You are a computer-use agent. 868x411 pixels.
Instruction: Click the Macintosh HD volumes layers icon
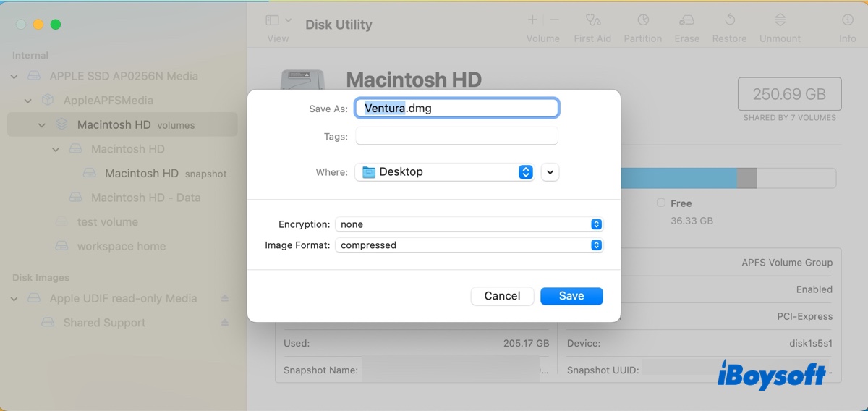tap(61, 124)
